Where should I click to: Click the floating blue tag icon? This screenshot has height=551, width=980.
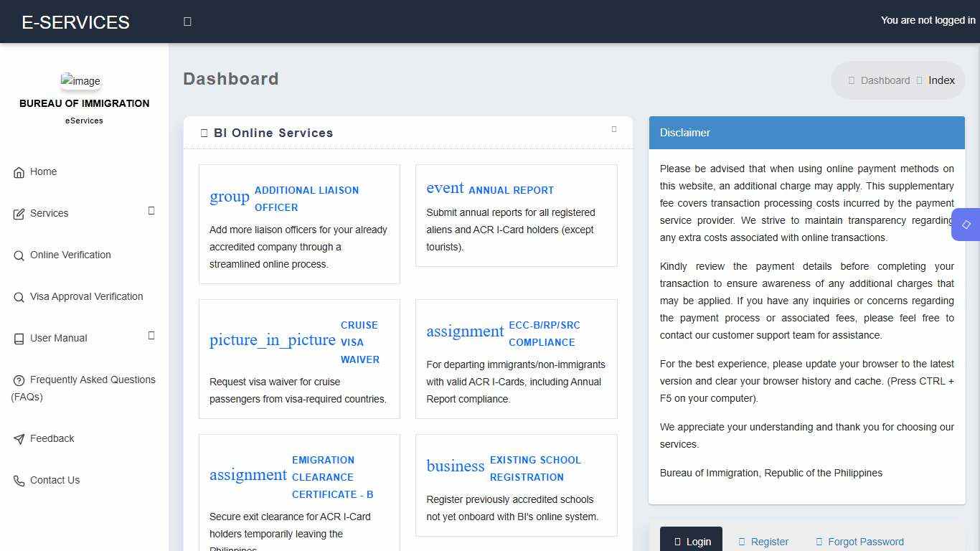(966, 225)
